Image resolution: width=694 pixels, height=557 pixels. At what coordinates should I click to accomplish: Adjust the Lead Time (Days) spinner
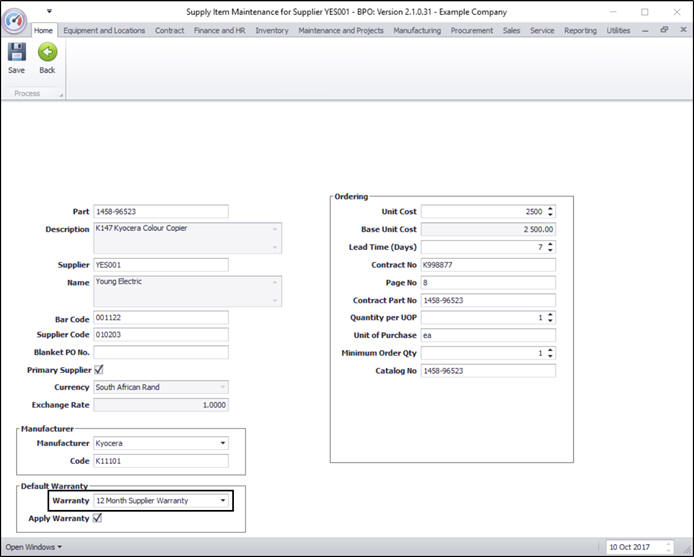pyautogui.click(x=550, y=247)
